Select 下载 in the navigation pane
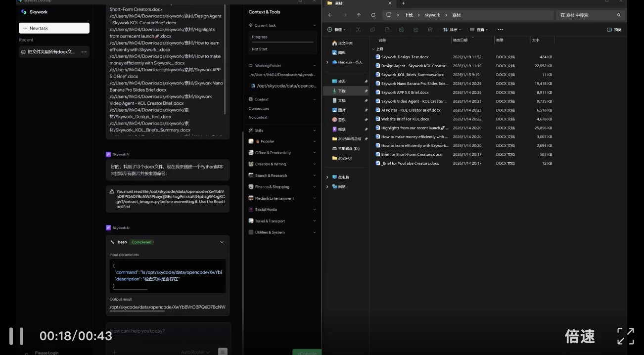 click(342, 91)
